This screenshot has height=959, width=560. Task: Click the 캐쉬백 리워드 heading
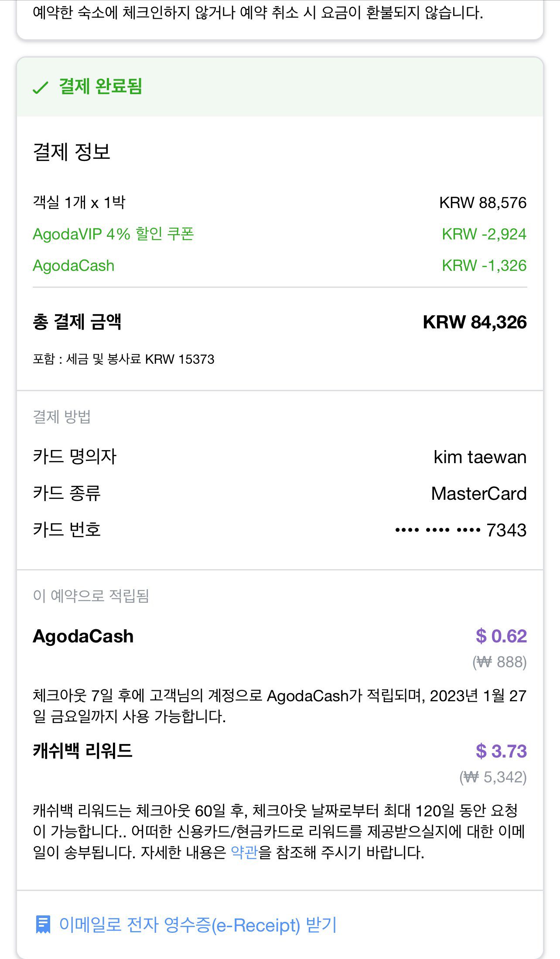click(82, 751)
